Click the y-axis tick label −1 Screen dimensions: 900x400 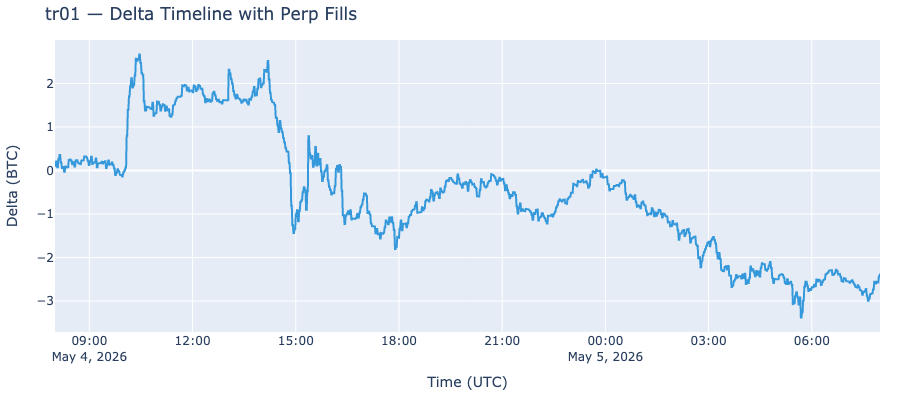tap(45, 214)
